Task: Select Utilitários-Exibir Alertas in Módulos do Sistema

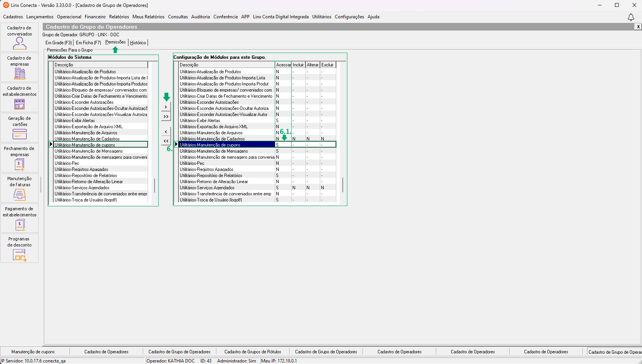Action: [x=100, y=121]
